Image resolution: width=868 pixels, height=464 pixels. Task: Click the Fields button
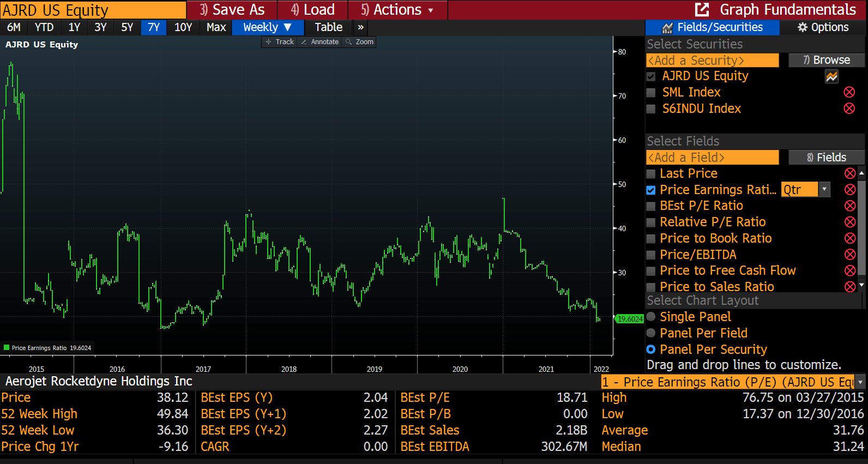827,158
